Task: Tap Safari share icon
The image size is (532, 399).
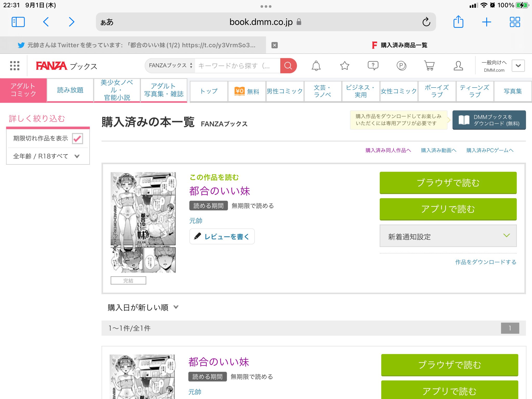Action: click(458, 22)
